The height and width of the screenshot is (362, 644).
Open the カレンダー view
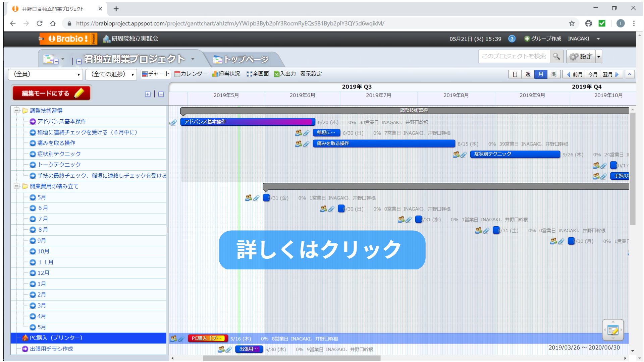click(x=191, y=74)
